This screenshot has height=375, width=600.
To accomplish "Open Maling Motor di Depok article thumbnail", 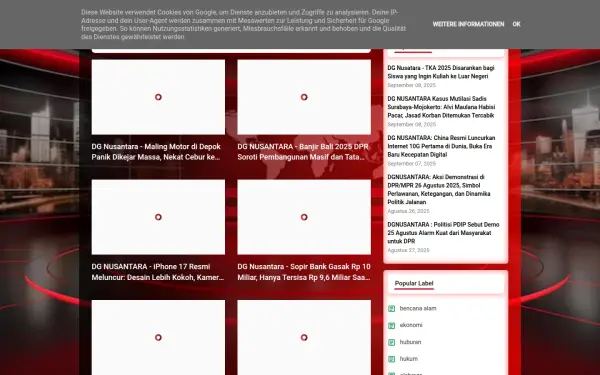I will (158, 97).
